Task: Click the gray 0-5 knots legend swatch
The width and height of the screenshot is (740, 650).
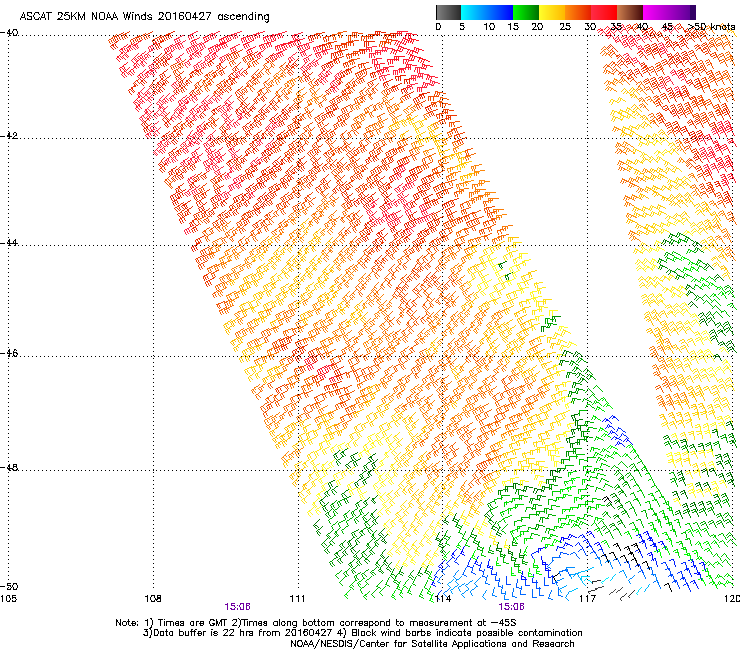Action: pos(448,12)
